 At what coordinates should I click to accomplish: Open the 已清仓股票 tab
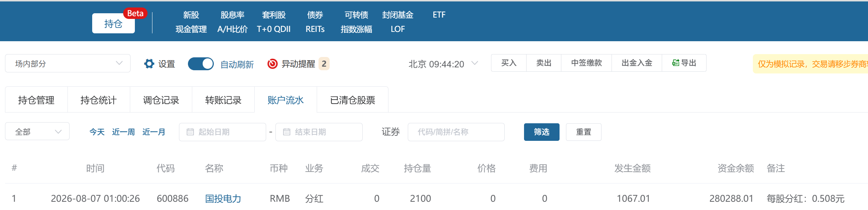[353, 100]
